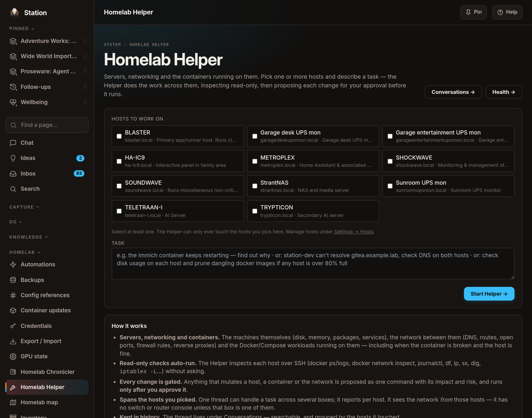Collapse the PINNED sidebar section
This screenshot has width=532, height=418.
(x=22, y=29)
